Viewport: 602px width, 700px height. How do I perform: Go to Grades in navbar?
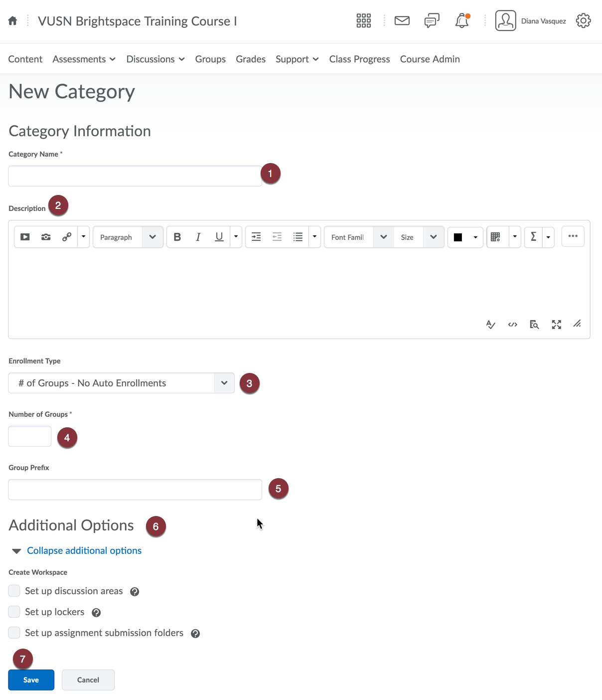click(x=251, y=59)
